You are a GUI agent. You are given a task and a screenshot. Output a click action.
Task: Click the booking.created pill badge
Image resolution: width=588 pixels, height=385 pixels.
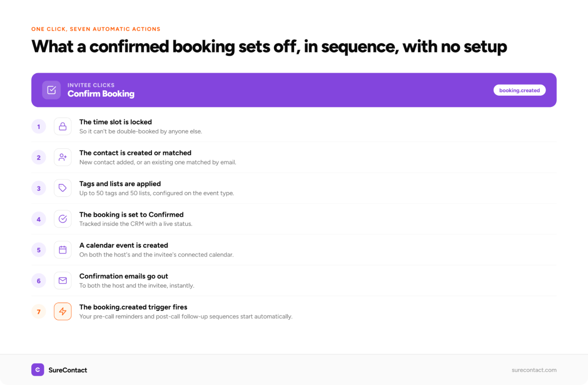519,90
